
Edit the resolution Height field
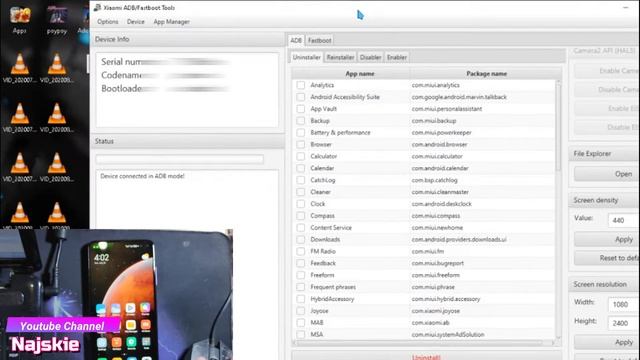(x=624, y=323)
